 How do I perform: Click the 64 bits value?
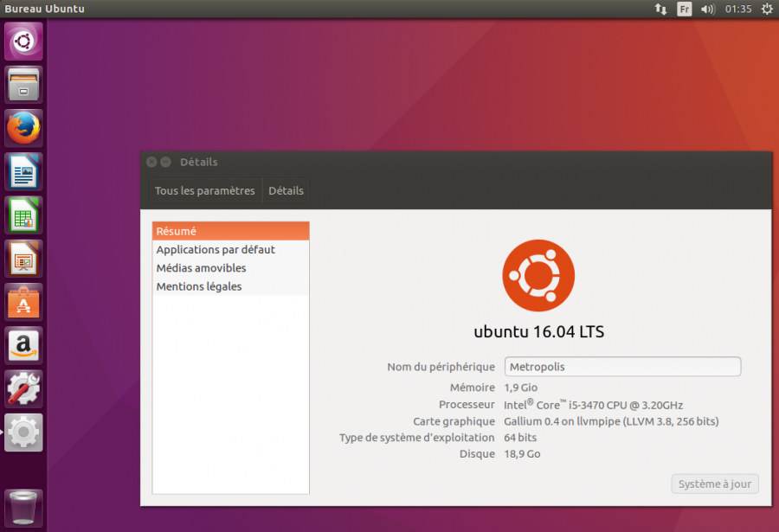tap(520, 438)
